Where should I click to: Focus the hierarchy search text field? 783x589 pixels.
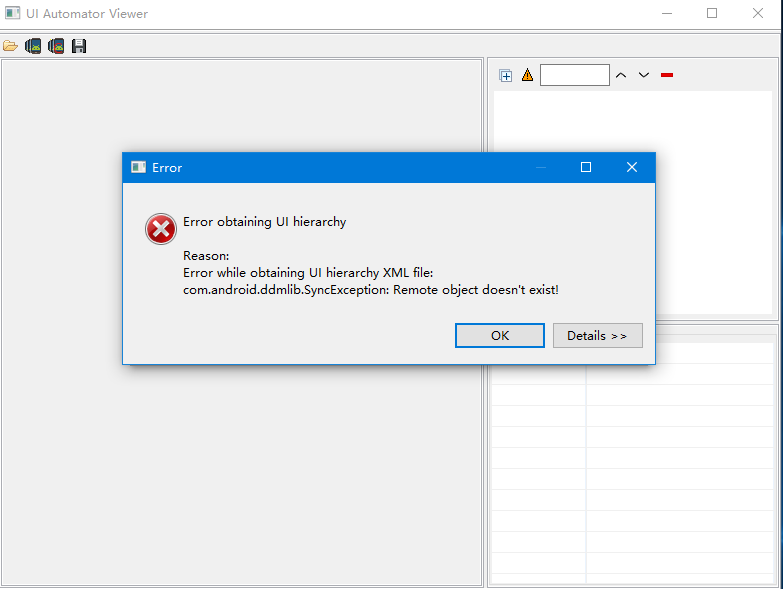pyautogui.click(x=575, y=75)
